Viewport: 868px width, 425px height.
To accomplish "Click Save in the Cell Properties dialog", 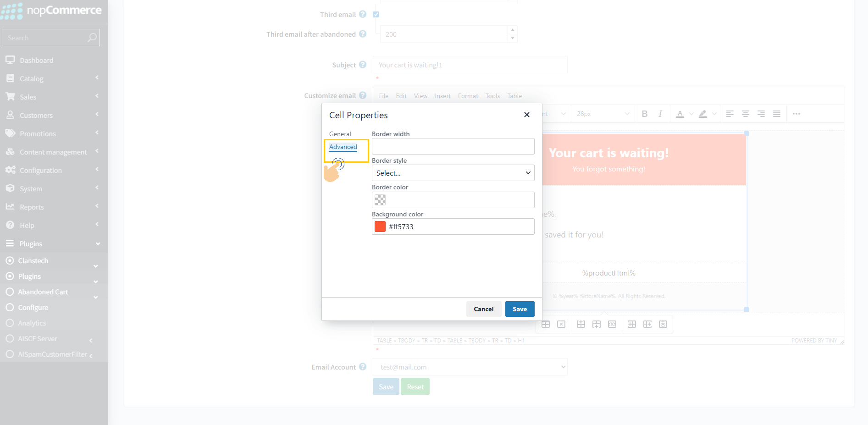I will (x=520, y=309).
